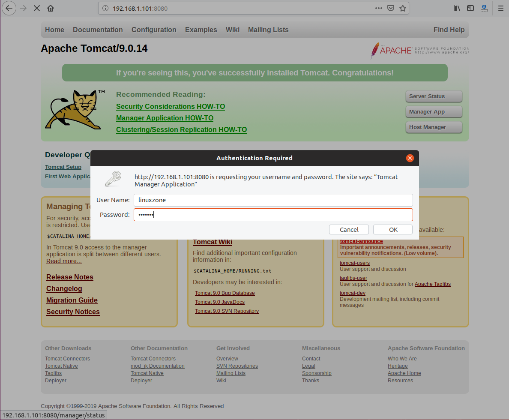509x420 pixels.
Task: Open Documentation in the Tomcat nav bar
Action: point(98,30)
